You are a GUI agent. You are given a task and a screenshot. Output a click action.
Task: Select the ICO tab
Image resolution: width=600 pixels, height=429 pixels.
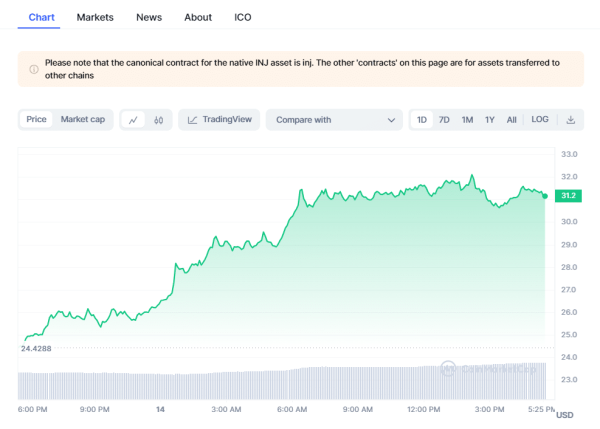click(243, 17)
